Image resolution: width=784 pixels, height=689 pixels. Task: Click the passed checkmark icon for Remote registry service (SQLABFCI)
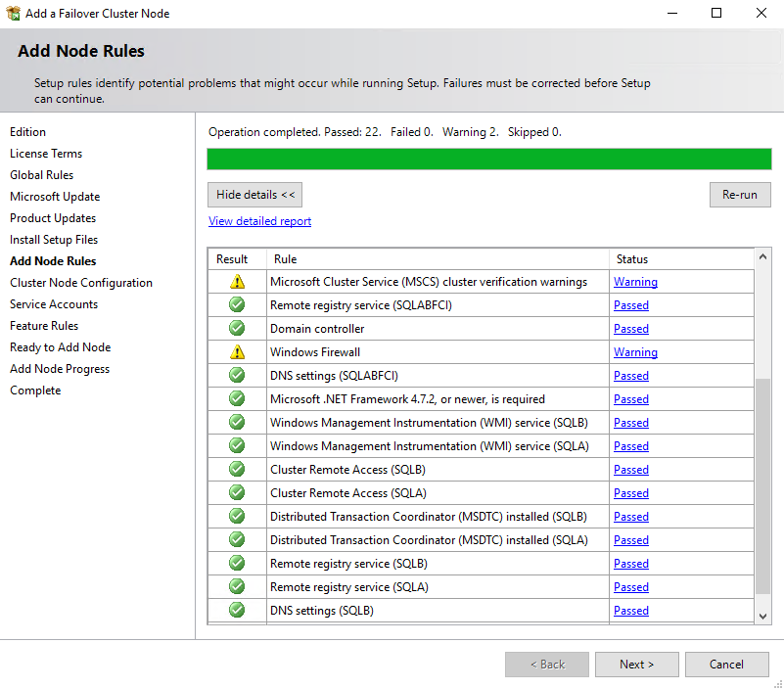[x=237, y=304]
